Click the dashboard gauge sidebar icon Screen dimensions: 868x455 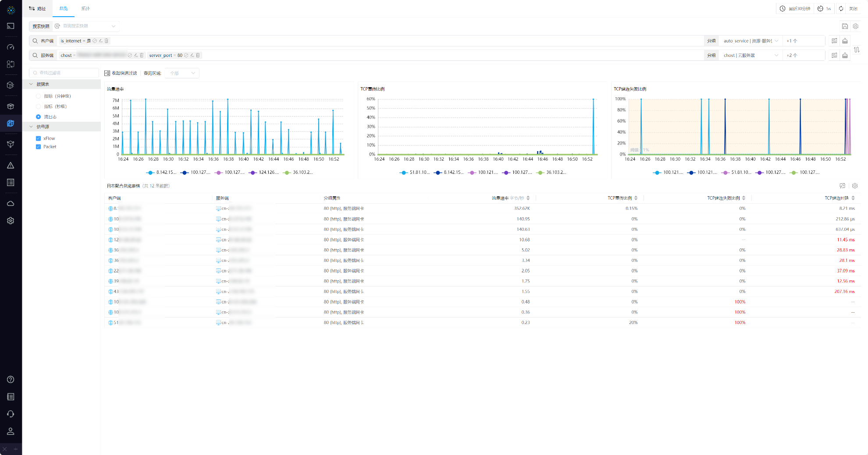click(x=11, y=47)
